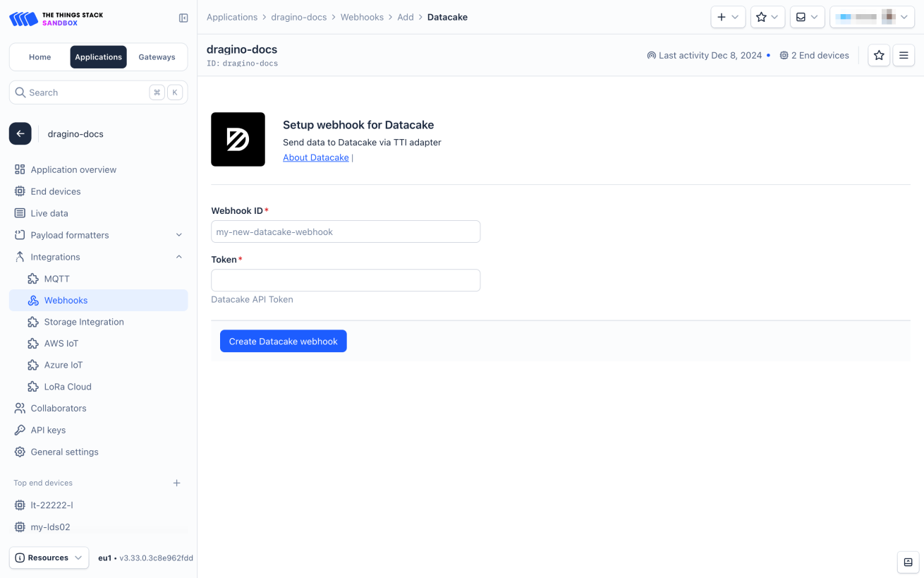Click the Live data list icon
Viewport: 924px width, 578px height.
pos(20,213)
